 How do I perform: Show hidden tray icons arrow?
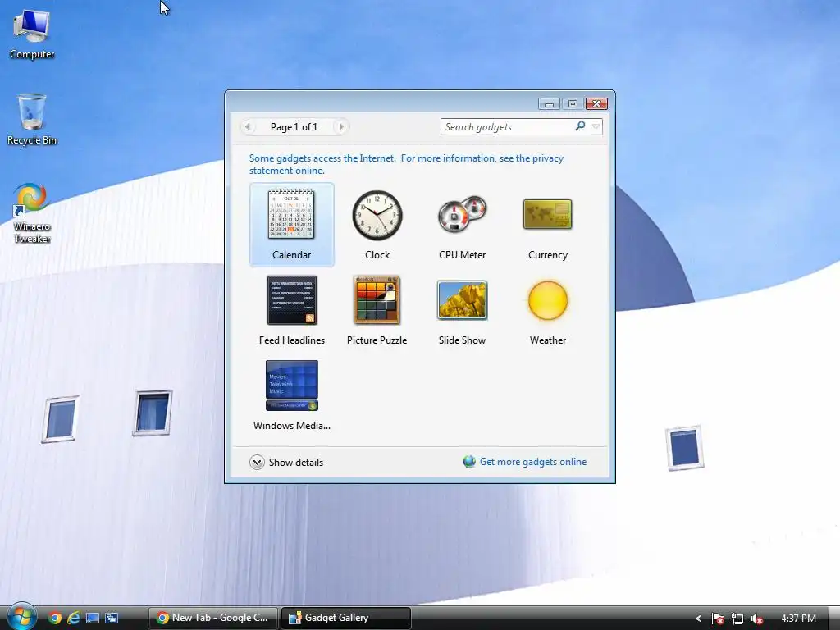coord(698,619)
